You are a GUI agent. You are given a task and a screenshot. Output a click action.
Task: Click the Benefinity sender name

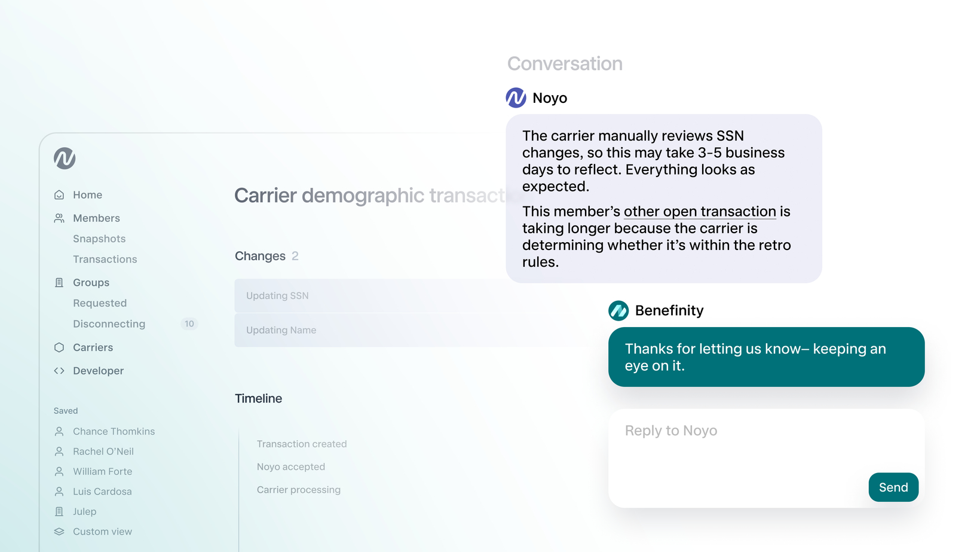(669, 311)
